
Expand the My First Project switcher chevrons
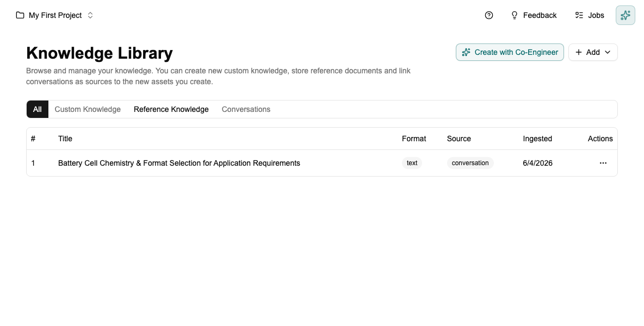point(90,15)
